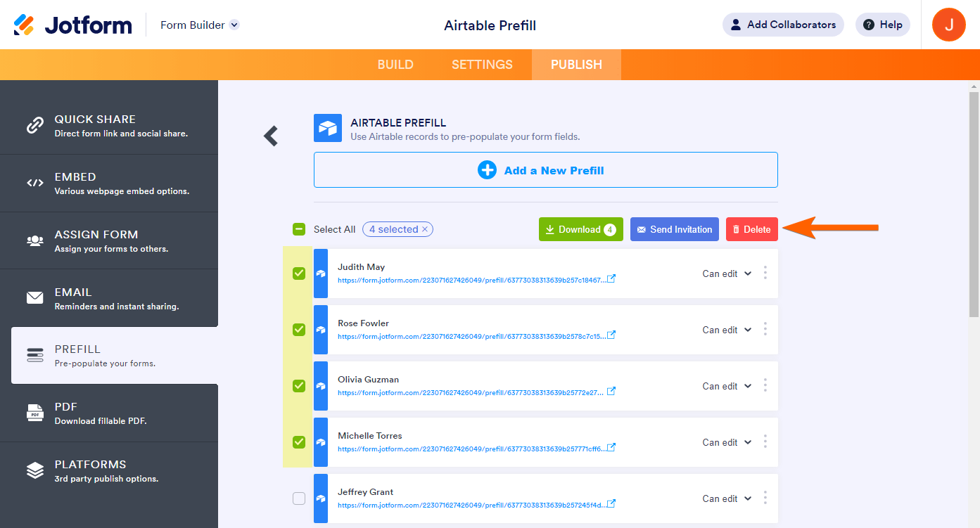Open Jeffrey Grant's prefill URL
980x528 pixels.
coord(471,505)
